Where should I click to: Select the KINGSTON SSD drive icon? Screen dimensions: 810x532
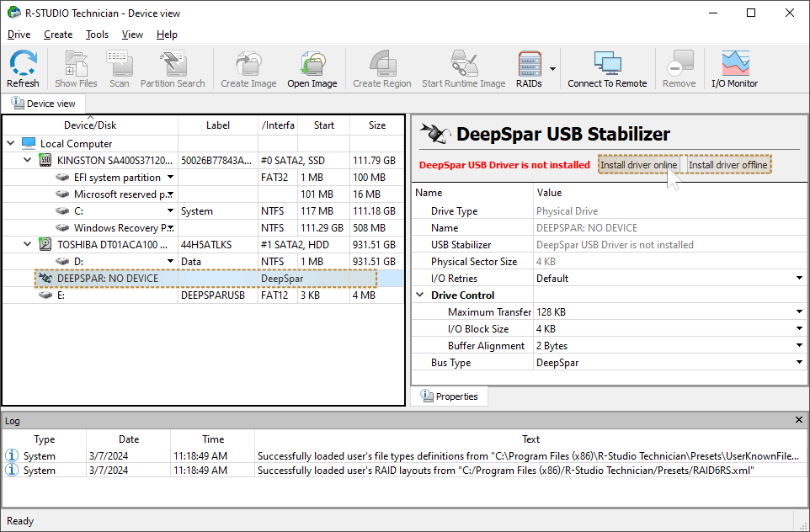[45, 160]
